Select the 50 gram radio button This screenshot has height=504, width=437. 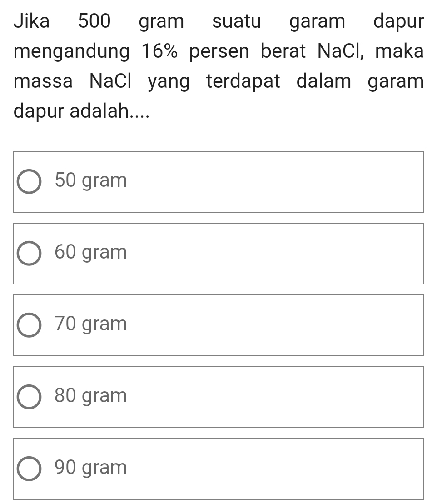29,181
